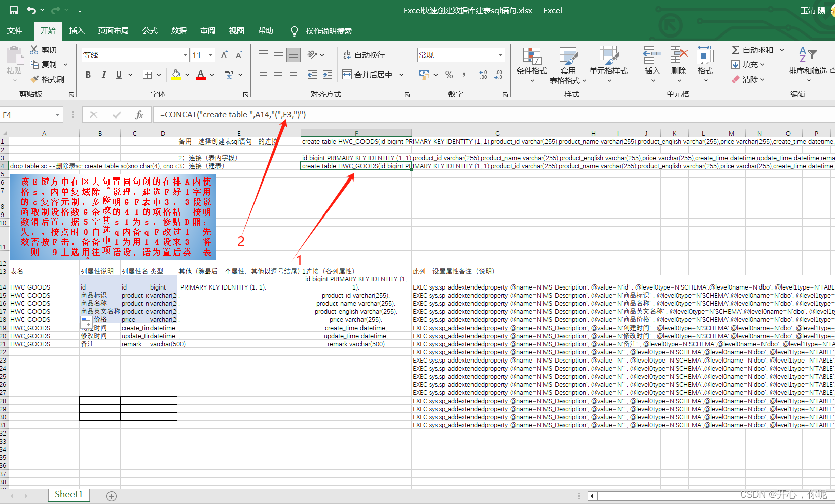Click the cell borders icon
Image resolution: width=835 pixels, height=504 pixels.
[x=147, y=75]
